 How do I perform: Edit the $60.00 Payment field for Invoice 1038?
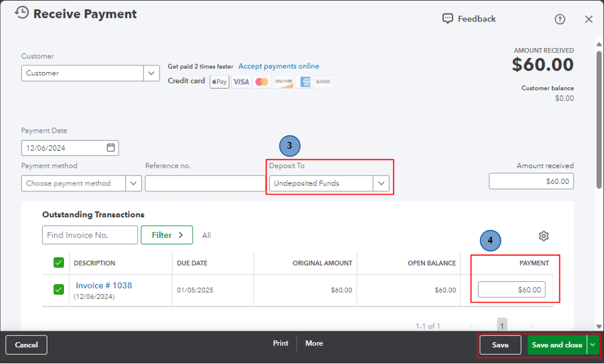pyautogui.click(x=511, y=289)
